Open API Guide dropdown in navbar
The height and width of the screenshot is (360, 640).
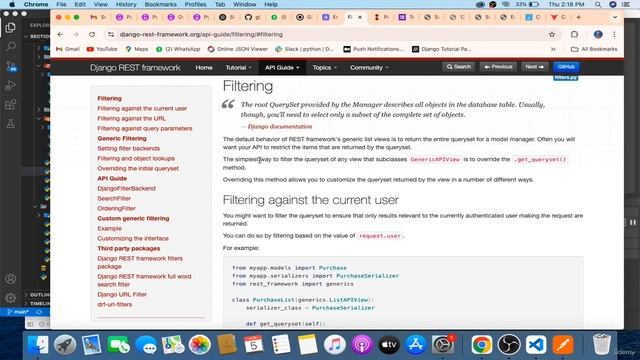(x=282, y=68)
